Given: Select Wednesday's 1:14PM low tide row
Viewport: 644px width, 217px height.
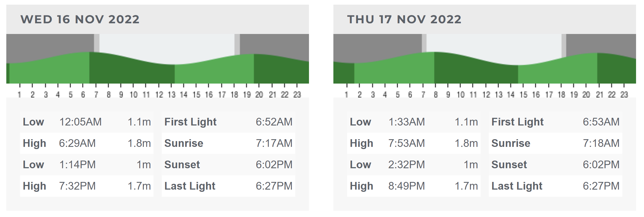Looking at the screenshot, I should [x=87, y=165].
